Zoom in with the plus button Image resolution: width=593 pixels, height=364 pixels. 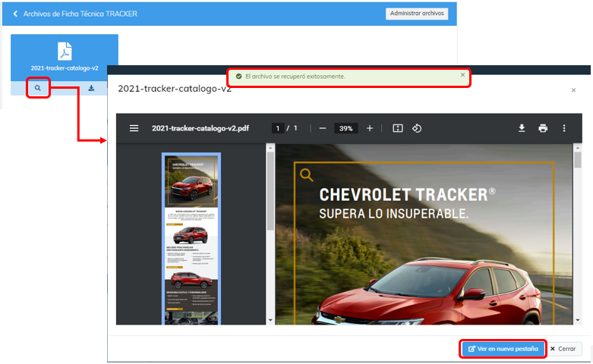pos(370,128)
